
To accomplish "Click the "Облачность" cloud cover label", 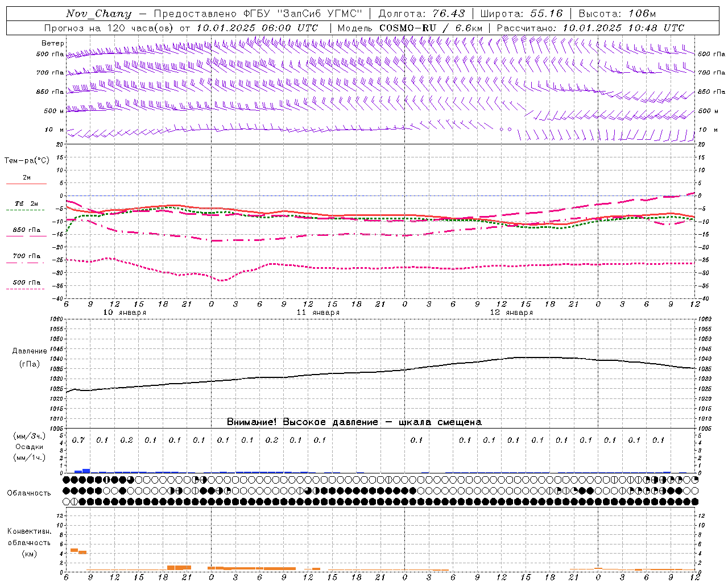I will coord(29,493).
